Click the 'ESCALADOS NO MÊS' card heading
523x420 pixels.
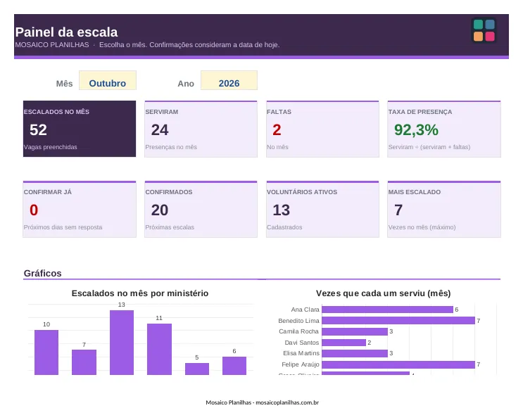pyautogui.click(x=56, y=112)
